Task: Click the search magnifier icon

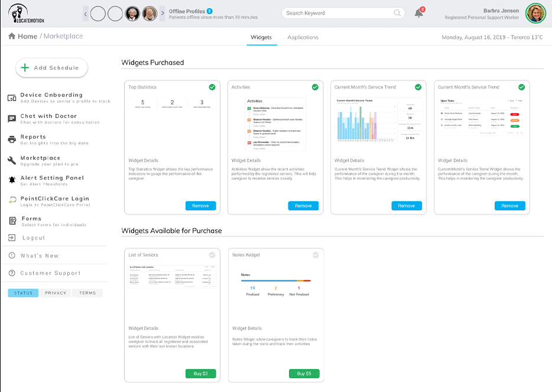Action: coord(398,13)
